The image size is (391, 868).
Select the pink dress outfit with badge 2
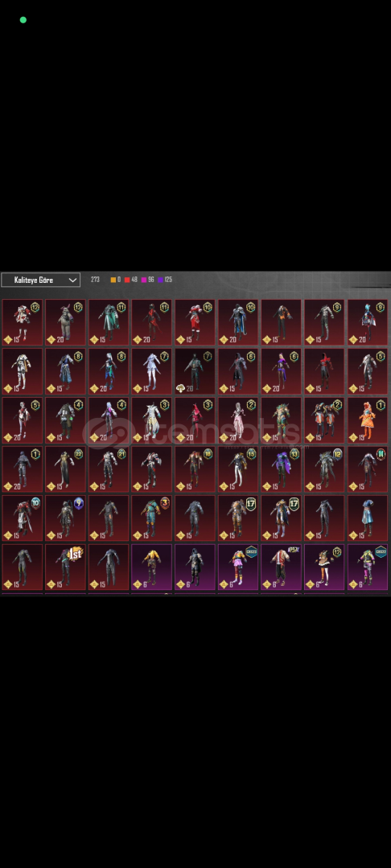[238, 420]
